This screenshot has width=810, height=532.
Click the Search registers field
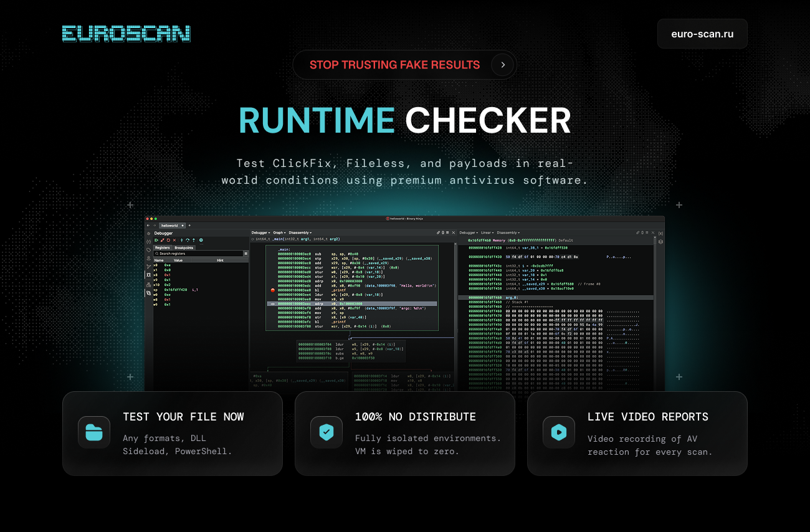pyautogui.click(x=198, y=254)
